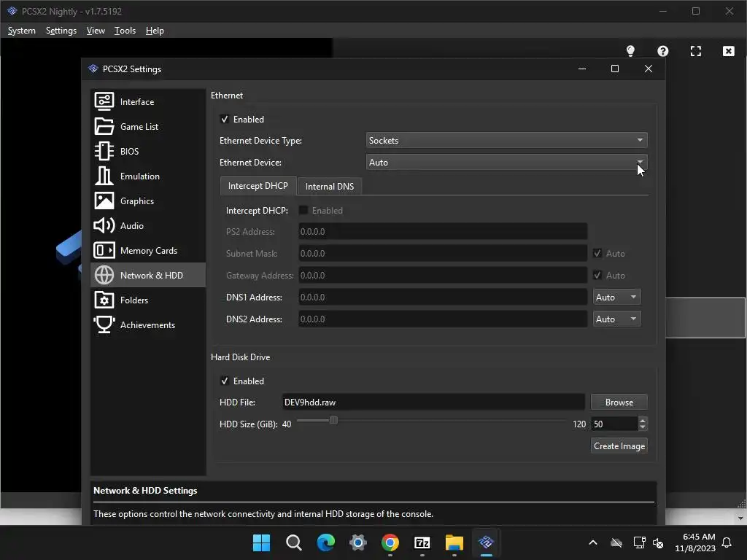Open Ethernet Device dropdown
Viewport: 747px width, 560px height.
[x=506, y=162]
